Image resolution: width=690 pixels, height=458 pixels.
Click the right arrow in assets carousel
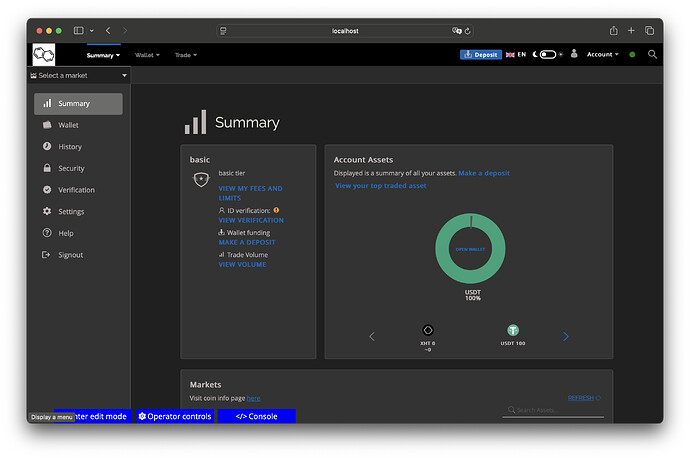click(566, 336)
